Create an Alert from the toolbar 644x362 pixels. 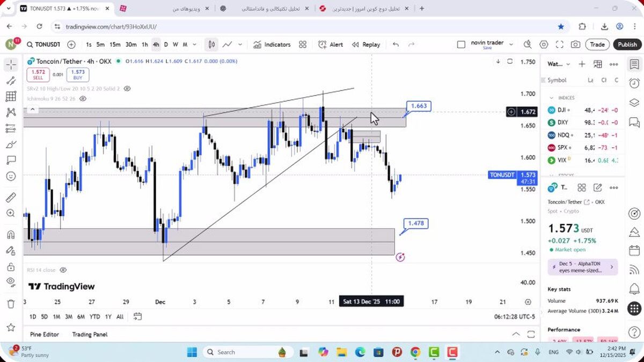[x=331, y=45]
